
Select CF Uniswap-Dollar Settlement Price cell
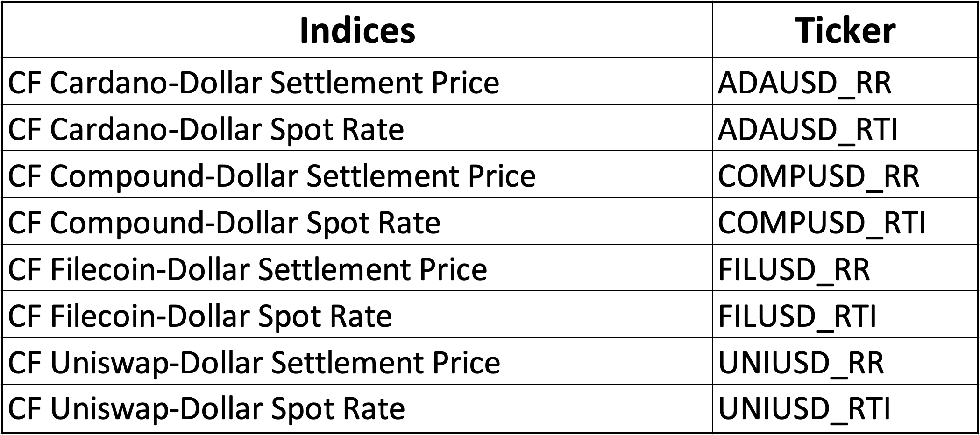(x=357, y=361)
